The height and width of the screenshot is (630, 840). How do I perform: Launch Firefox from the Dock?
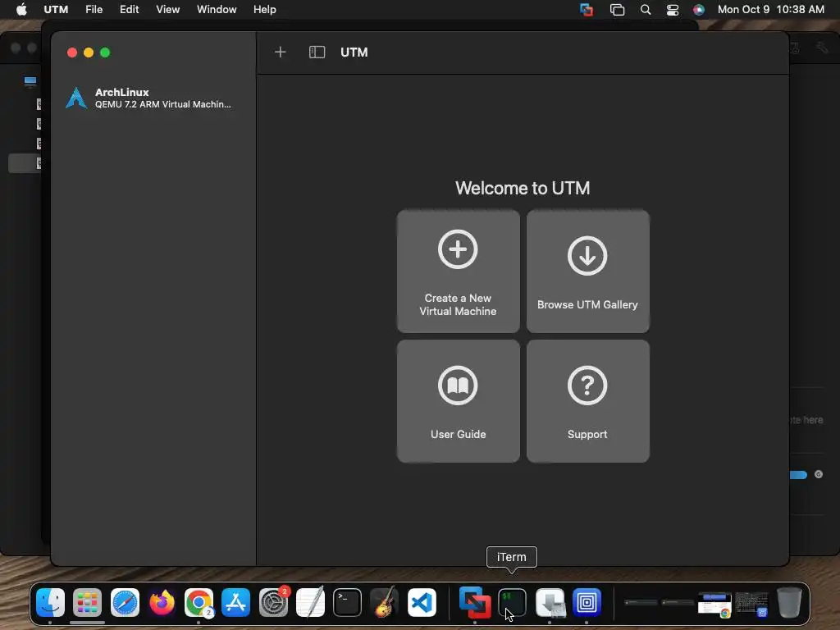click(162, 603)
